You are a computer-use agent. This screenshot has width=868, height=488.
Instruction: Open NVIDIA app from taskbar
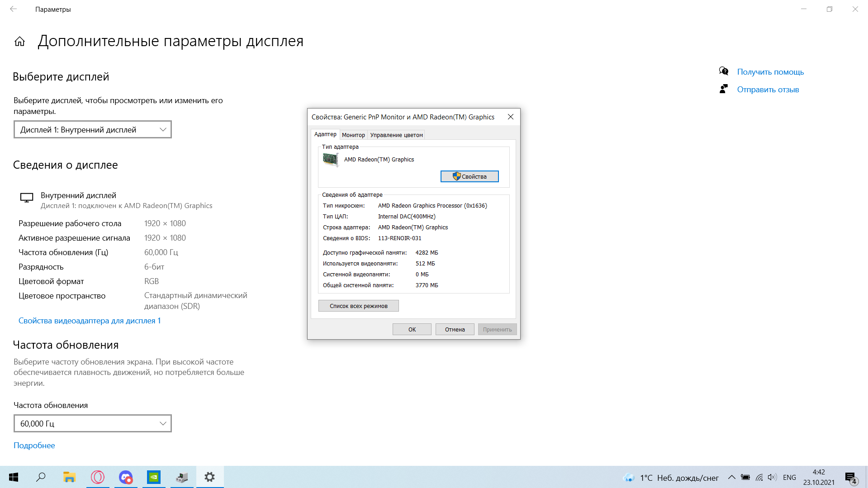(154, 477)
